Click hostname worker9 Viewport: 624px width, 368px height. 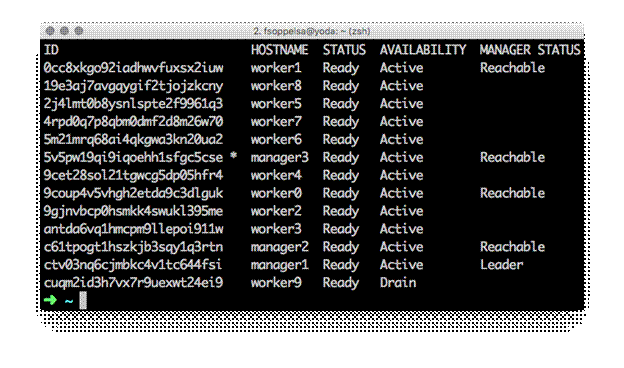276,283
